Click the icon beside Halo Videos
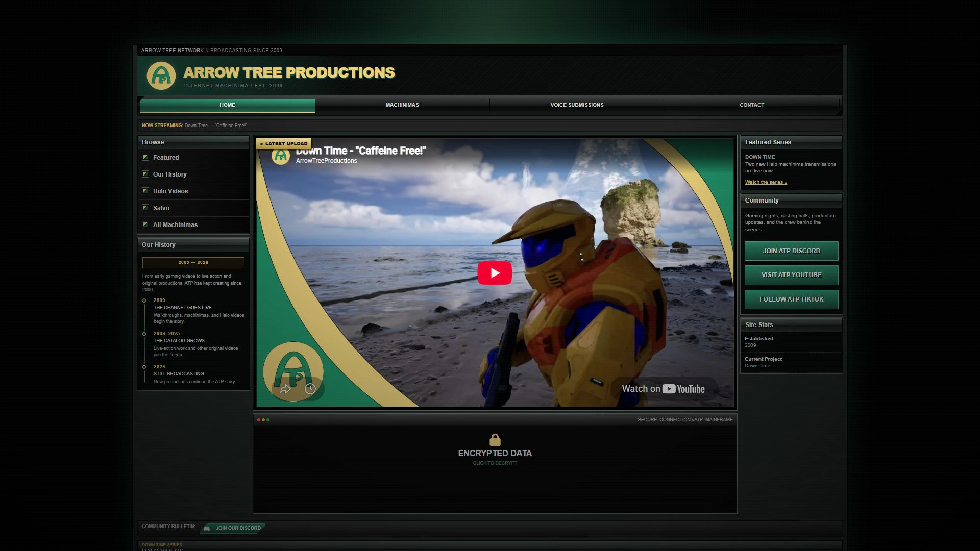Viewport: 980px width, 551px height. click(145, 191)
